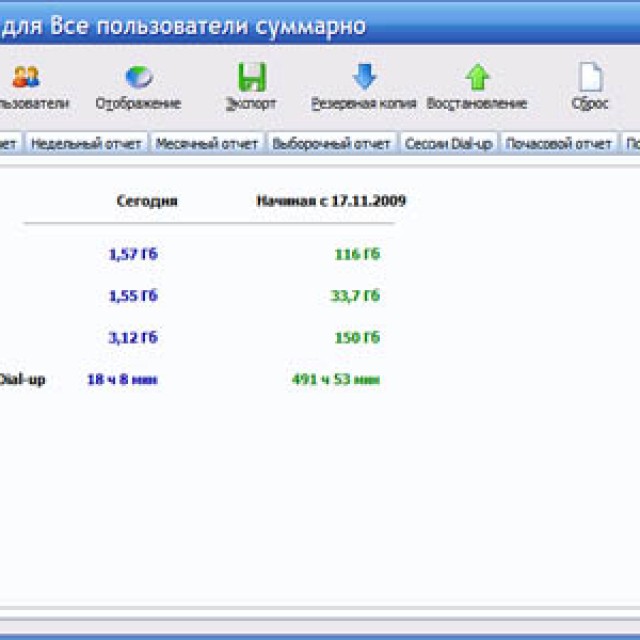
Task: Open the Месячный отчет tab
Action: 207,144
